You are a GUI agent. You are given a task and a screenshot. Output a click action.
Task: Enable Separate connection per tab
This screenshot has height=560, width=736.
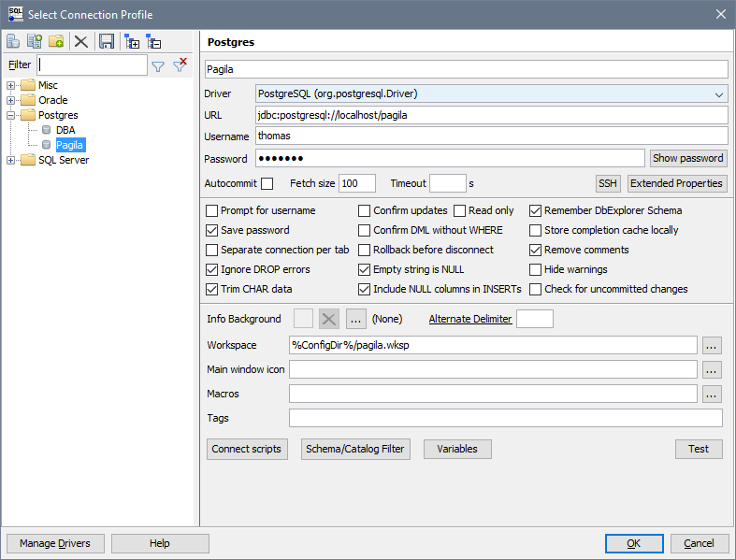click(x=211, y=250)
